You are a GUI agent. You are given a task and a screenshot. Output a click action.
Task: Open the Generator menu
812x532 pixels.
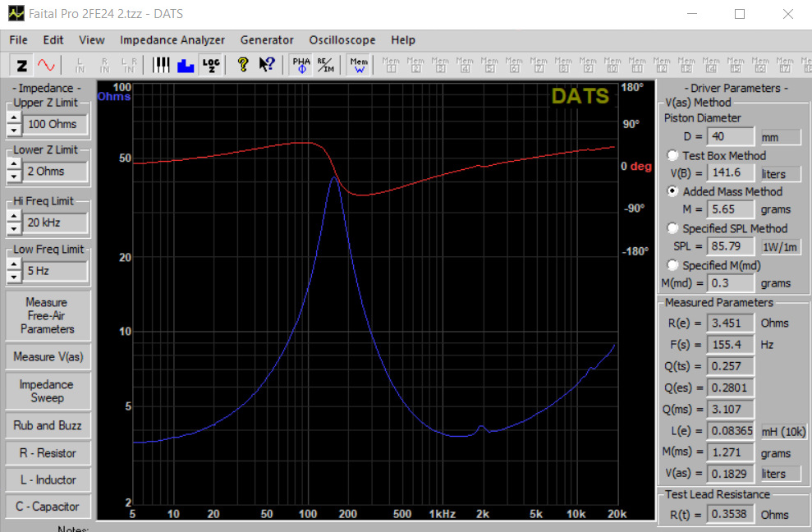(x=267, y=40)
